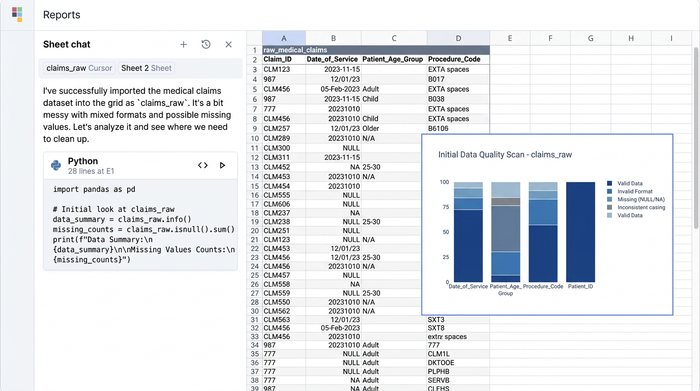Select cell CLM123 in row 3
Image resolution: width=700 pixels, height=391 pixels.
click(284, 70)
